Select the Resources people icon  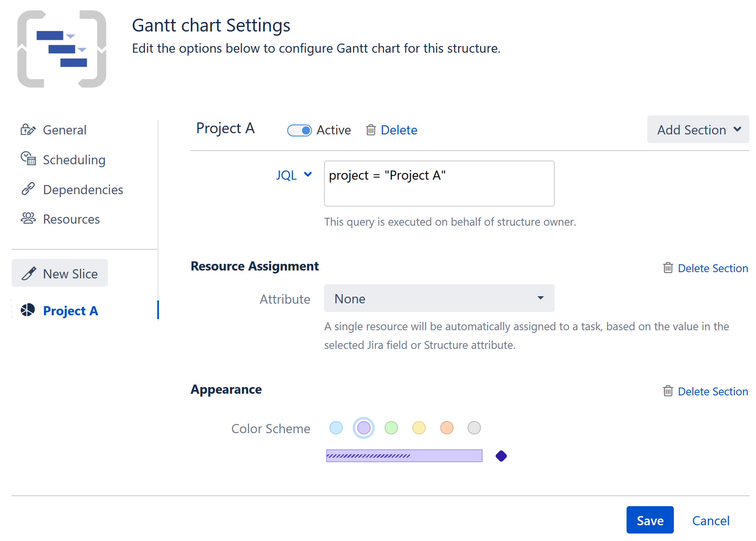28,219
